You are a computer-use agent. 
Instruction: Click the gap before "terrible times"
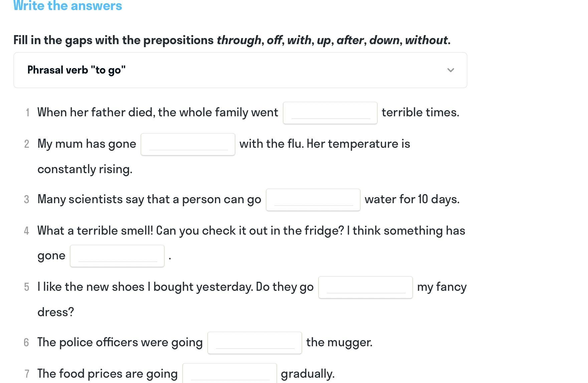[x=330, y=113]
